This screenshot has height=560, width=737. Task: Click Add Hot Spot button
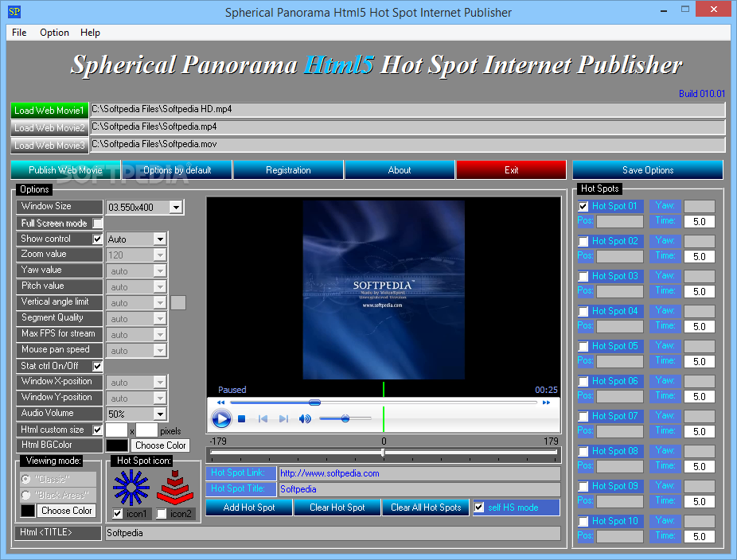[x=249, y=507]
